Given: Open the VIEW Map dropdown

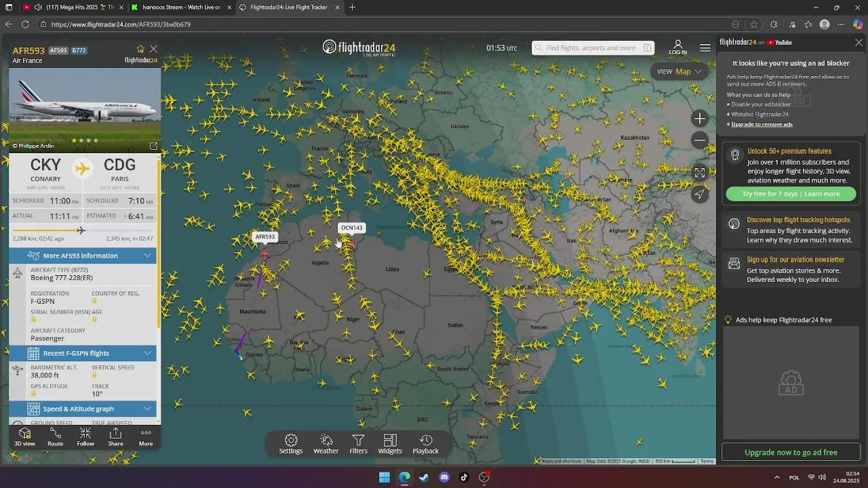Looking at the screenshot, I should [679, 71].
